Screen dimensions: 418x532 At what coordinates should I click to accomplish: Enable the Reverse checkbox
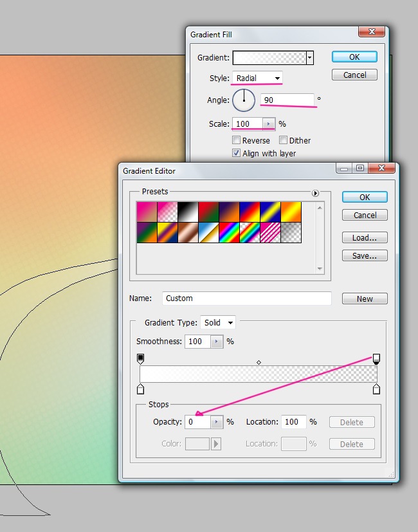point(237,140)
